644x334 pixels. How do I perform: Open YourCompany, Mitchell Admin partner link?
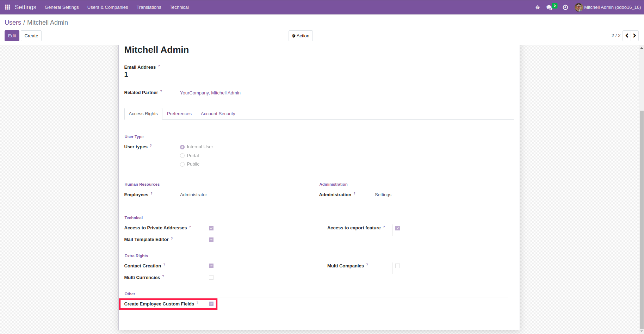pyautogui.click(x=210, y=93)
